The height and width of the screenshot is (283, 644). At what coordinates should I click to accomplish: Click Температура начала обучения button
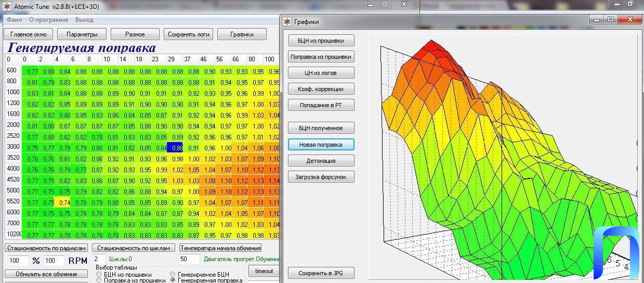pyautogui.click(x=220, y=248)
